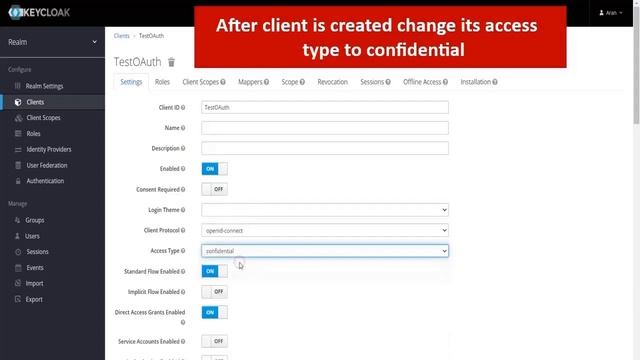Click the Keycloak logo
This screenshot has width=640, height=360.
pyautogui.click(x=39, y=12)
